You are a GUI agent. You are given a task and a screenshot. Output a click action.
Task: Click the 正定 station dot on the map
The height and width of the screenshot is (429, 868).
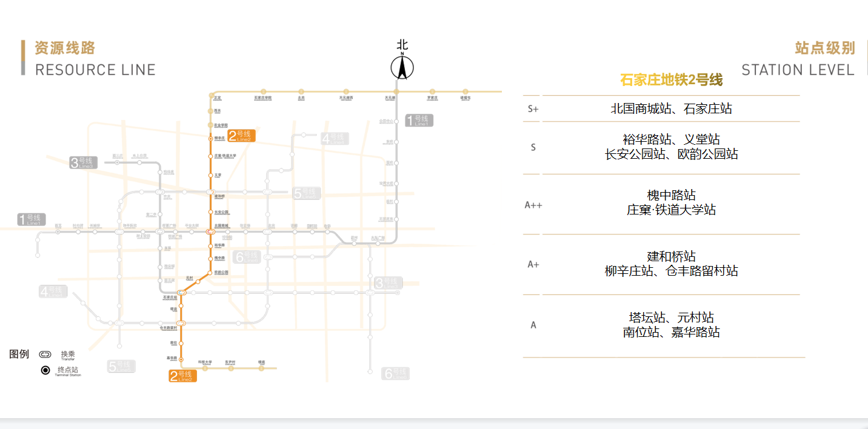211,96
